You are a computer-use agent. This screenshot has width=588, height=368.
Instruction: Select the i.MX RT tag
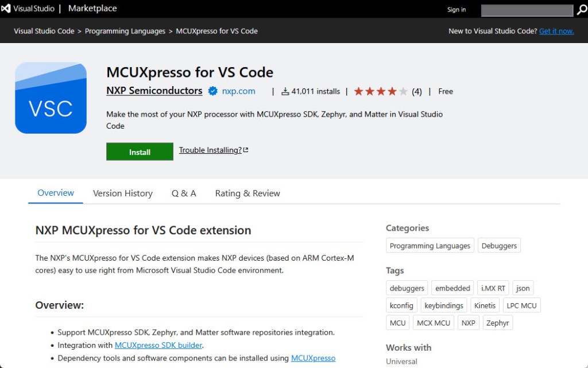point(493,288)
